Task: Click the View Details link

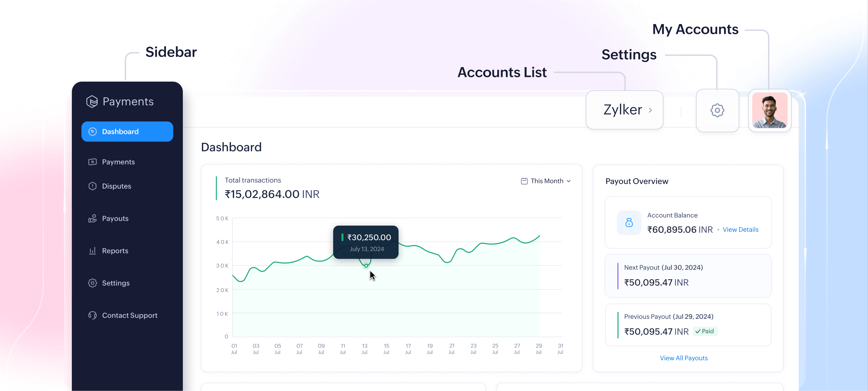Action: click(x=740, y=230)
